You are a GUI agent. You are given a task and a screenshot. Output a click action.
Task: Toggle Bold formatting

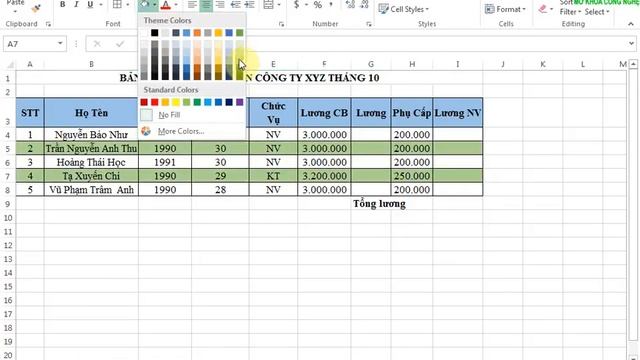[x=62, y=4]
